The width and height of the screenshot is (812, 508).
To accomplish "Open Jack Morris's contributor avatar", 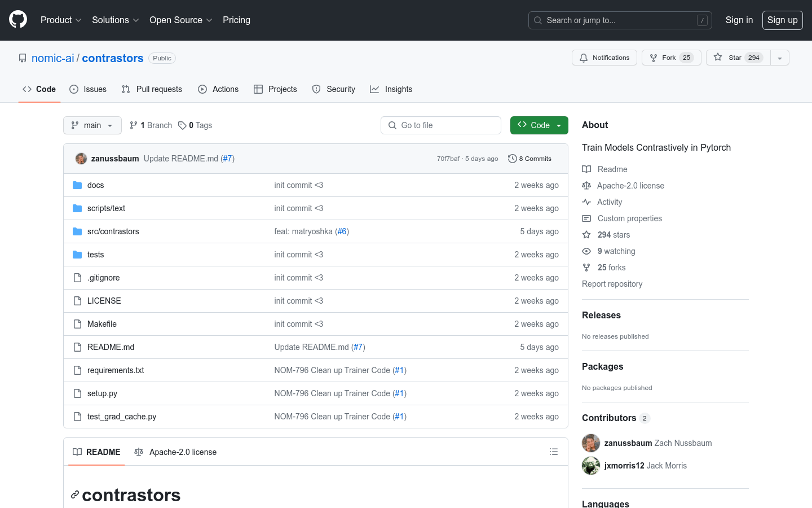I will 591,466.
